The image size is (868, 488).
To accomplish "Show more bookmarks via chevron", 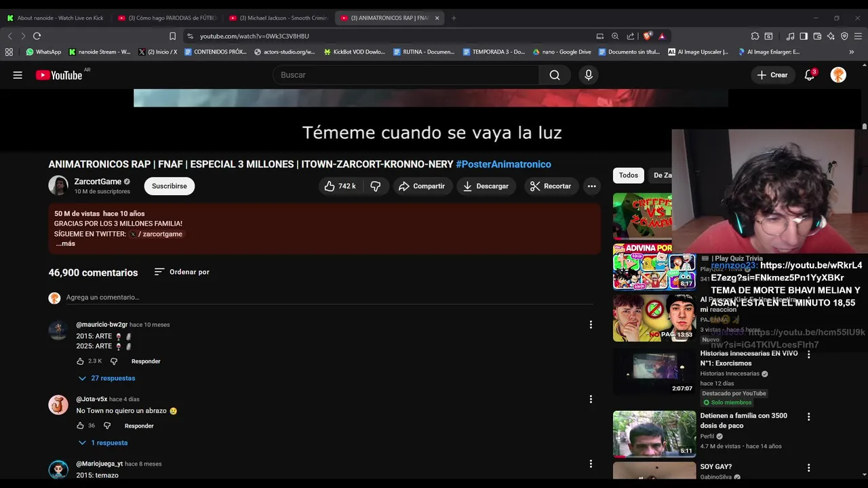I will 851,52.
